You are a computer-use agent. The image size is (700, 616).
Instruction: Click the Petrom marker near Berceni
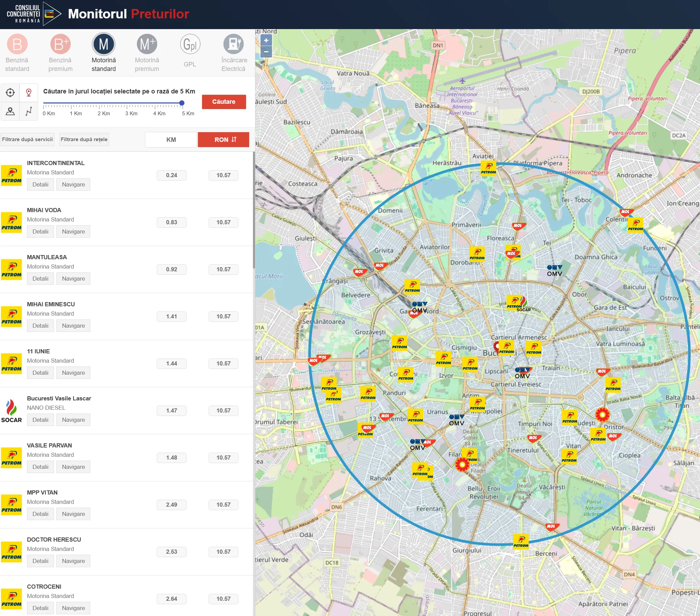click(521, 542)
